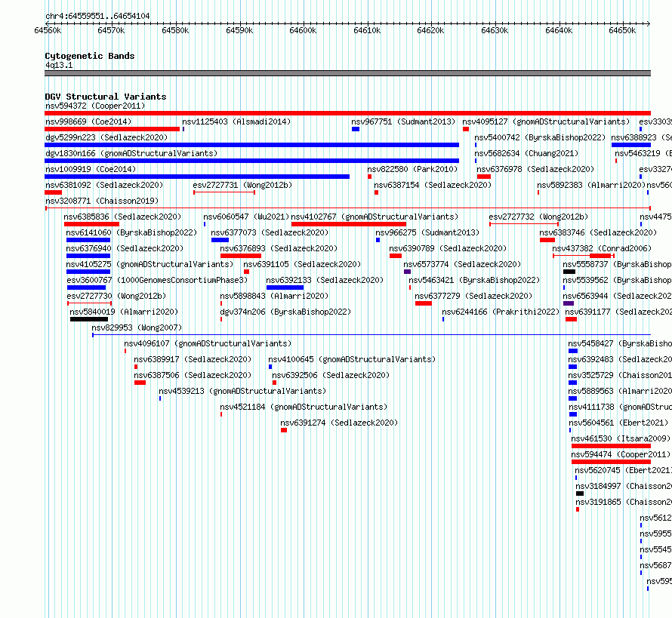This screenshot has width=672, height=618.
Task: Click nsv461530 (Itsara2009) label
Action: click(621, 438)
